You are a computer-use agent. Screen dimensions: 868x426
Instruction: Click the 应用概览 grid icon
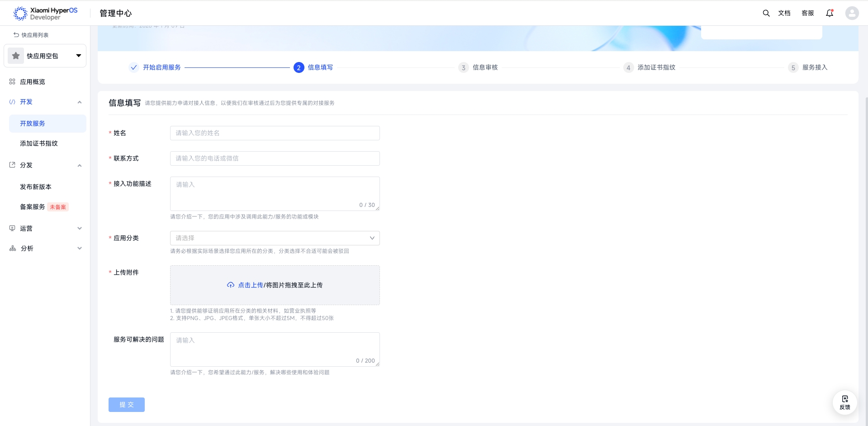pyautogui.click(x=12, y=82)
